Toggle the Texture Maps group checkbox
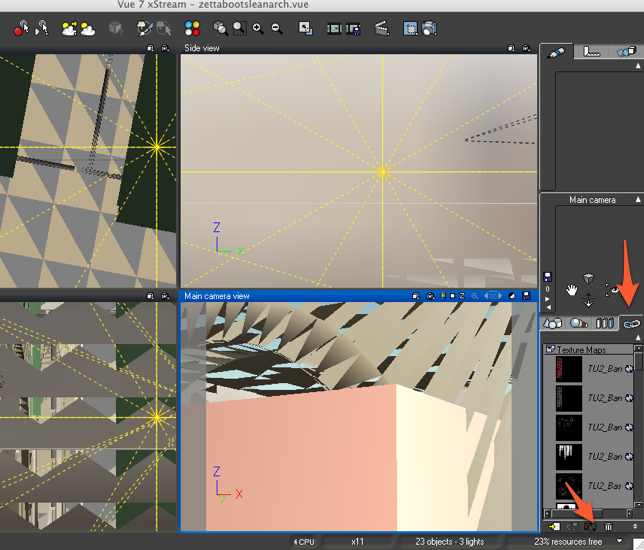644x550 pixels. tap(550, 349)
